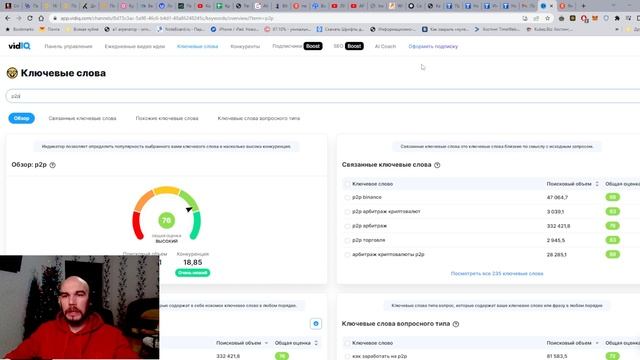The image size is (640, 360).
Task: Open the Bookmarks star bookmark item
Action: tap(20, 29)
